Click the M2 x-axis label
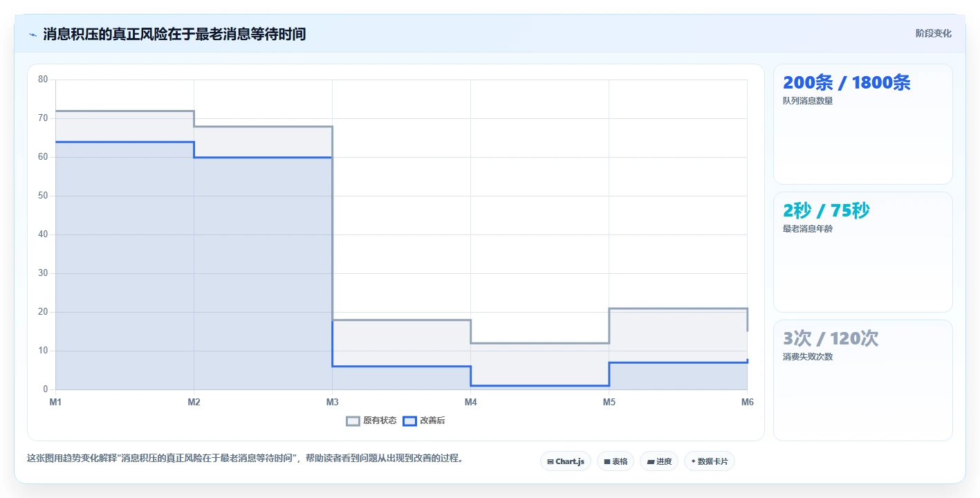The height and width of the screenshot is (498, 980). coord(194,402)
